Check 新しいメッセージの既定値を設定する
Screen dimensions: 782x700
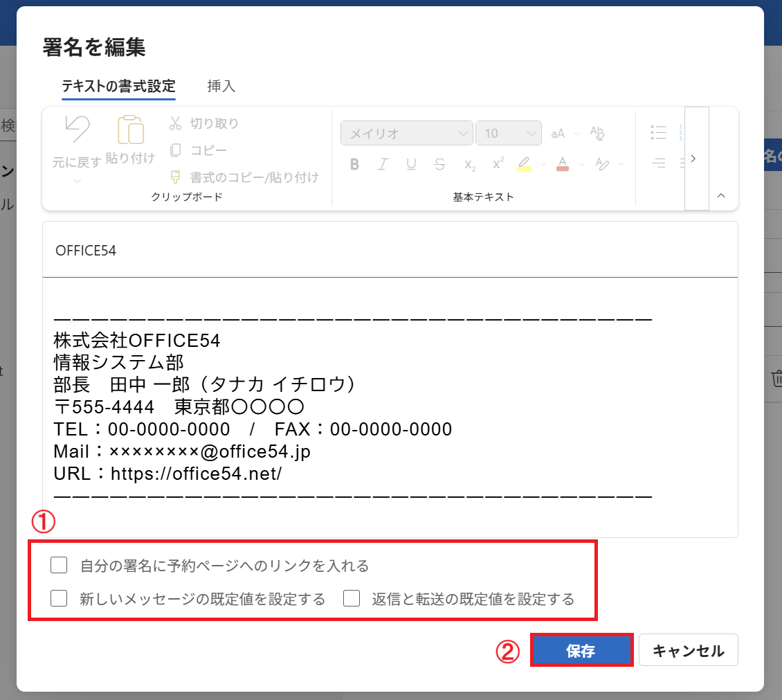[x=59, y=599]
